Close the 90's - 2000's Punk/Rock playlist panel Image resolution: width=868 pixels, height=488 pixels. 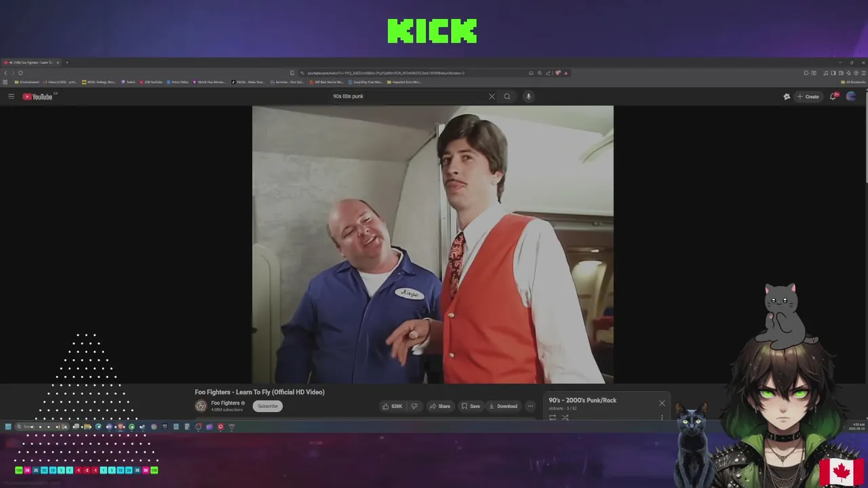pos(662,403)
